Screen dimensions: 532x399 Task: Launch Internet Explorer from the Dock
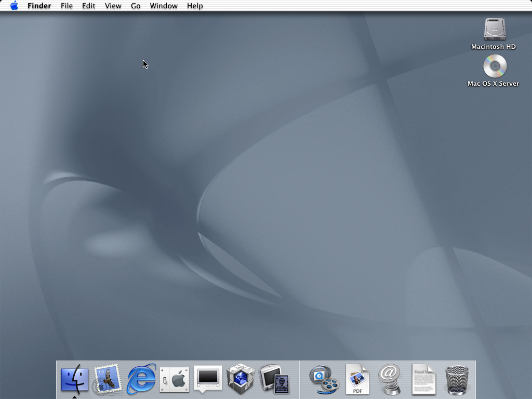[141, 379]
